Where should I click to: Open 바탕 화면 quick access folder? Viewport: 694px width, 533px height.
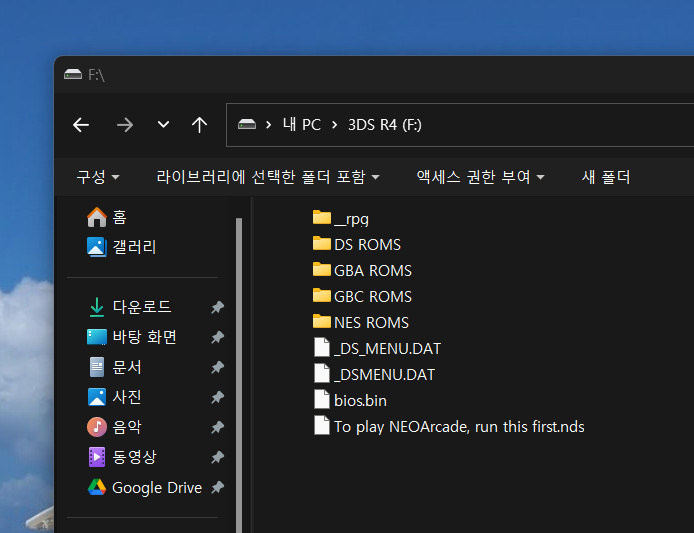click(x=132, y=337)
